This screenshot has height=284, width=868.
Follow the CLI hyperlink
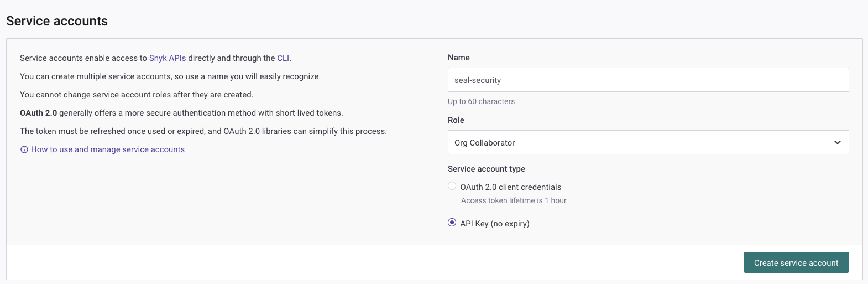[x=283, y=58]
